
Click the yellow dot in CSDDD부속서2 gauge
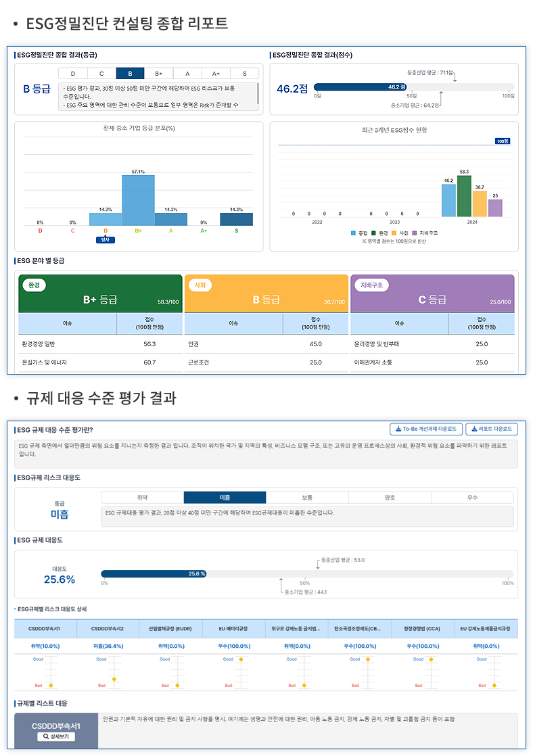114,679
